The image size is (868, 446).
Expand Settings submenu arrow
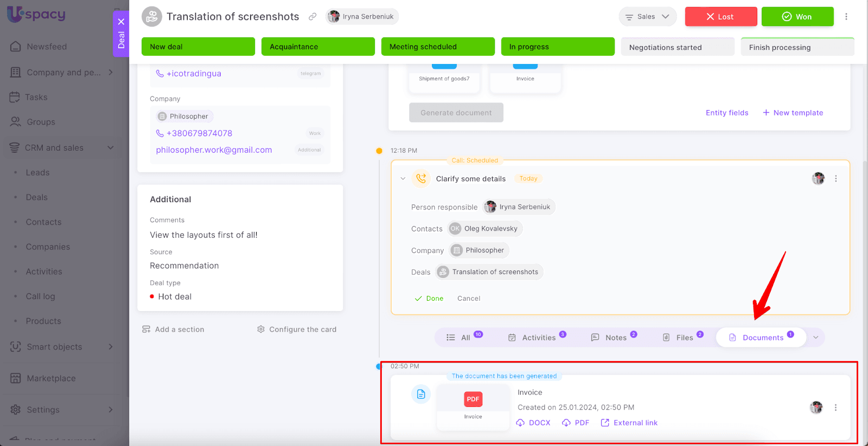tap(111, 410)
